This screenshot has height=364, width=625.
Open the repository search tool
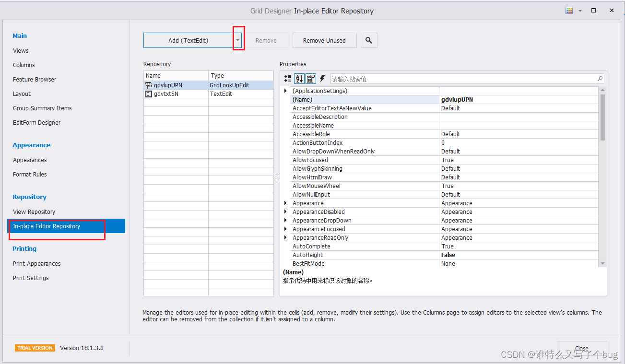coord(369,40)
